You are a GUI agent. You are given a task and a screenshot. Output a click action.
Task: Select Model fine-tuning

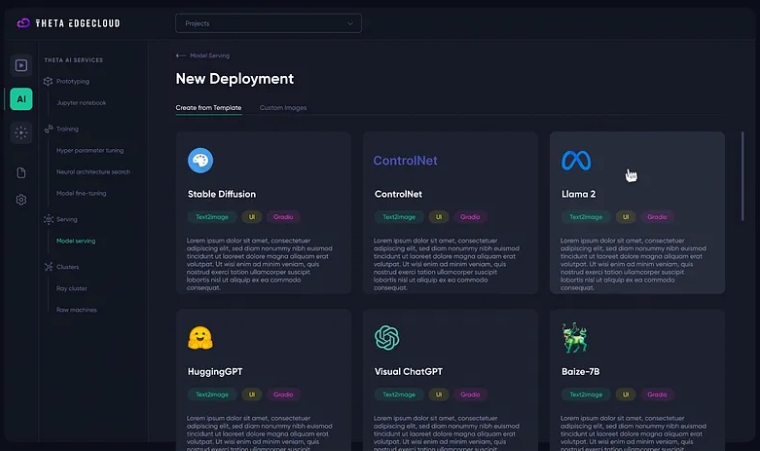tap(81, 193)
